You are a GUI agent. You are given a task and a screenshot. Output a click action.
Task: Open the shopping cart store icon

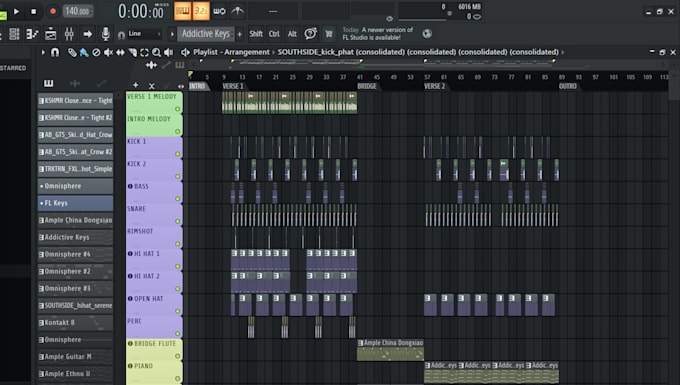pos(329,34)
